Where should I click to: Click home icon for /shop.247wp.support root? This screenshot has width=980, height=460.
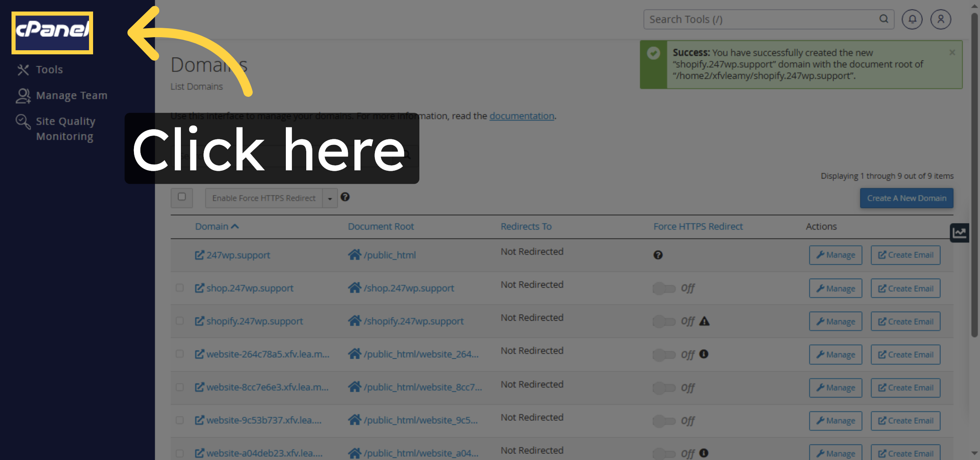(354, 288)
